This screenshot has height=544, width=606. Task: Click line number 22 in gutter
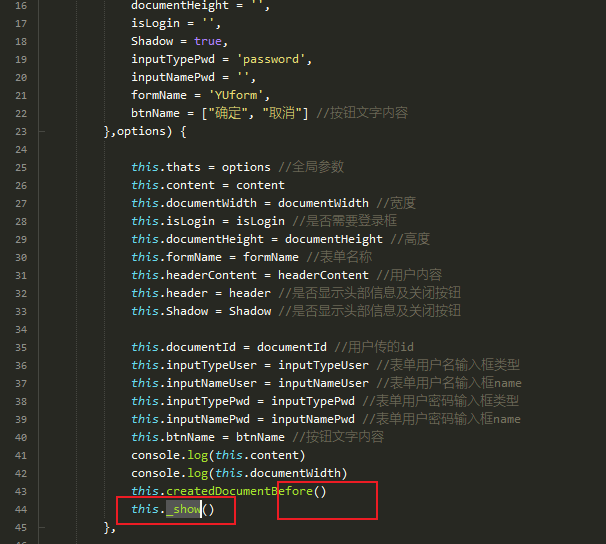click(21, 114)
